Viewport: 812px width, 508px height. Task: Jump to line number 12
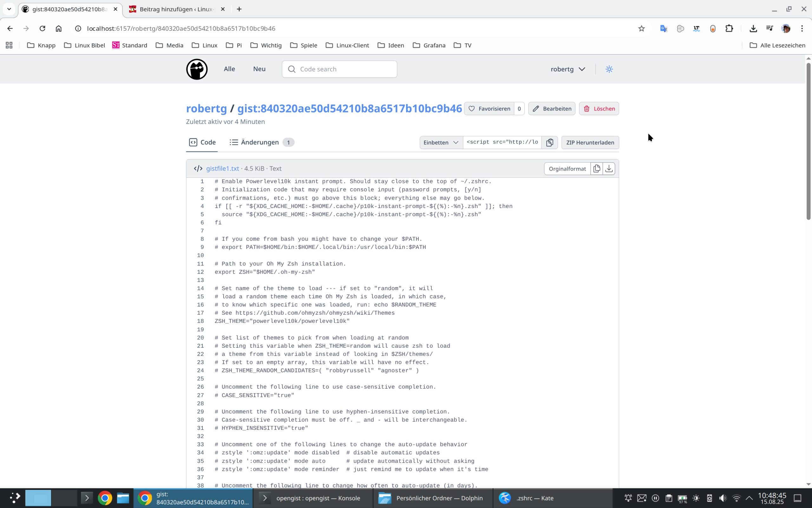tap(200, 272)
